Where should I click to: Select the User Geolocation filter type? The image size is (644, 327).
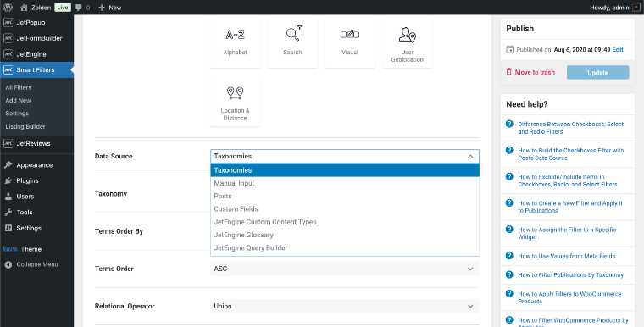tap(407, 43)
